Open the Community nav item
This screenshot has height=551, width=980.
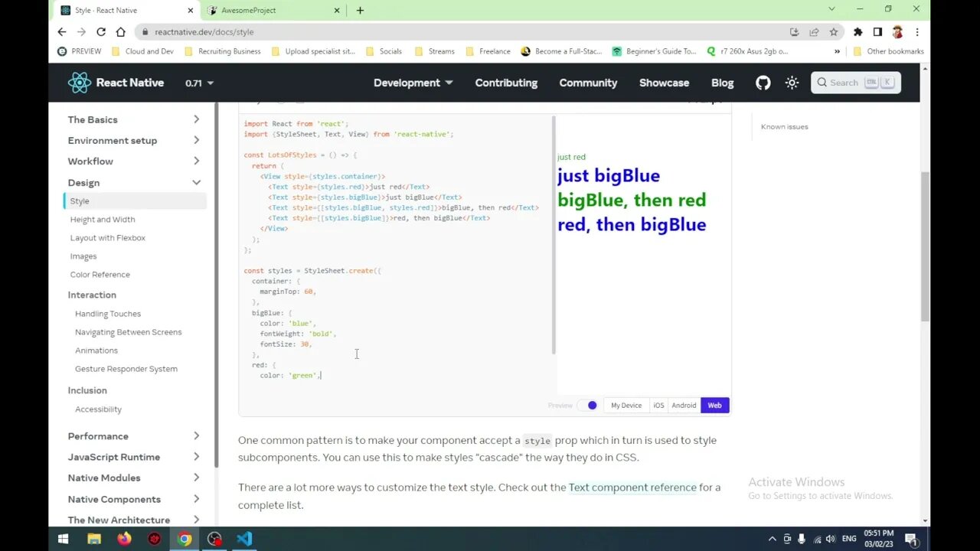(x=588, y=83)
